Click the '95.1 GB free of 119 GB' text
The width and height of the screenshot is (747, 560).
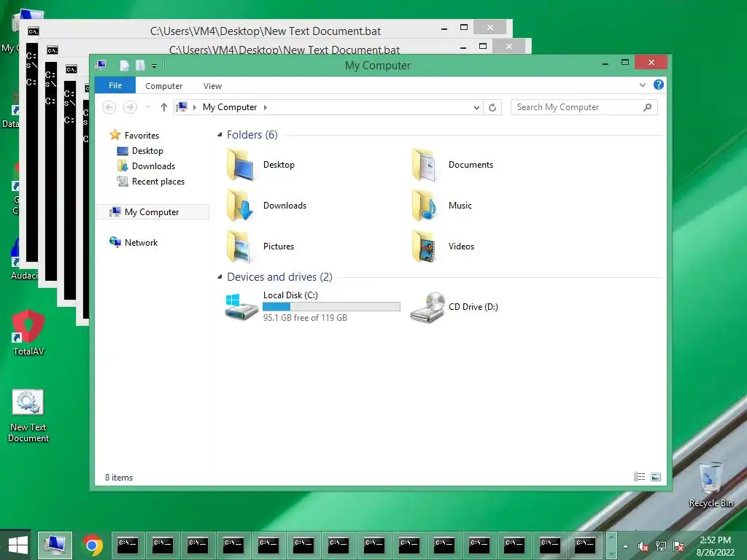point(306,318)
